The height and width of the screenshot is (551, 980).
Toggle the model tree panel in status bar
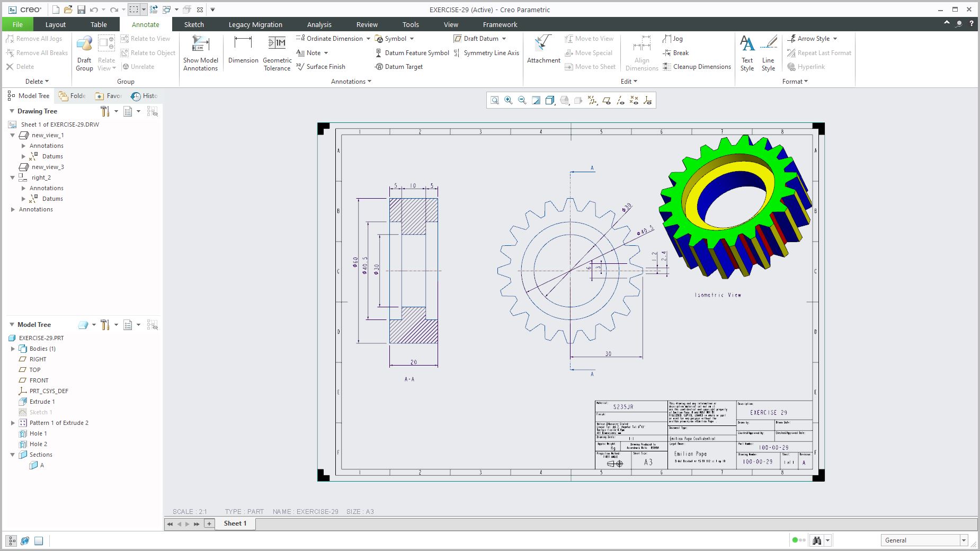tap(12, 541)
